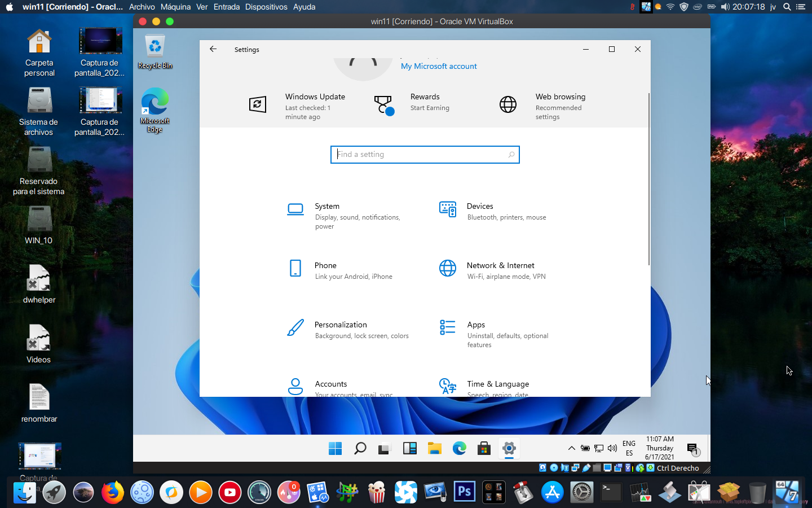The width and height of the screenshot is (812, 508).
Task: Click the network tray icon
Action: [x=599, y=448]
